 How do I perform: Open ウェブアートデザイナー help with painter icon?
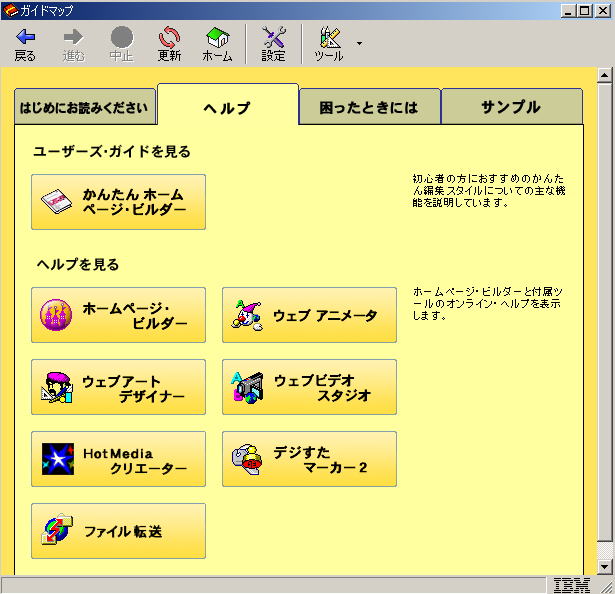pos(118,387)
